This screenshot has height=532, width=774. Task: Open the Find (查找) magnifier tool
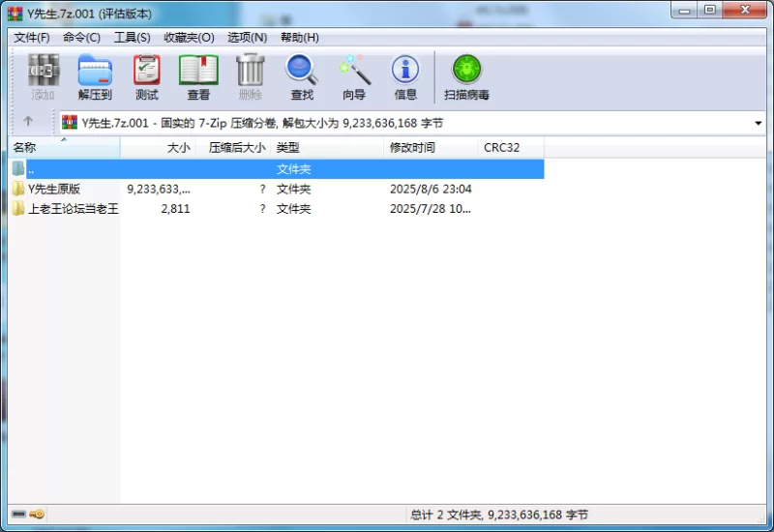pos(302,76)
